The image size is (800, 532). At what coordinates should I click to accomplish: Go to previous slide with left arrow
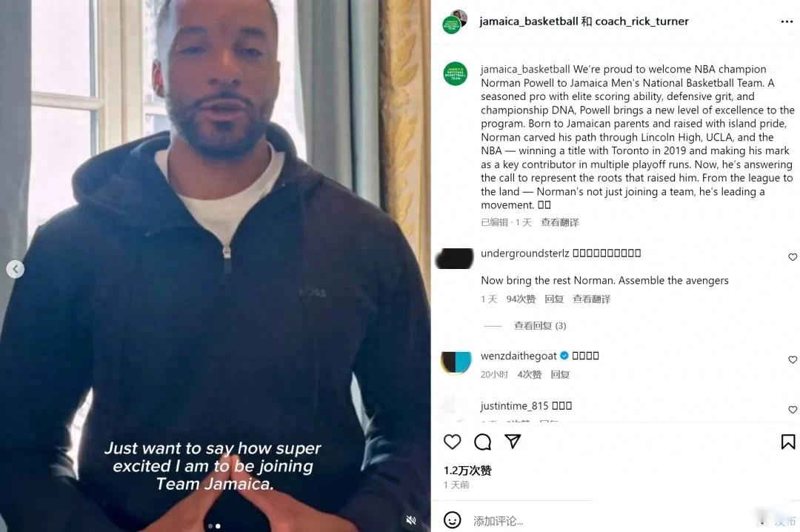coord(16,269)
